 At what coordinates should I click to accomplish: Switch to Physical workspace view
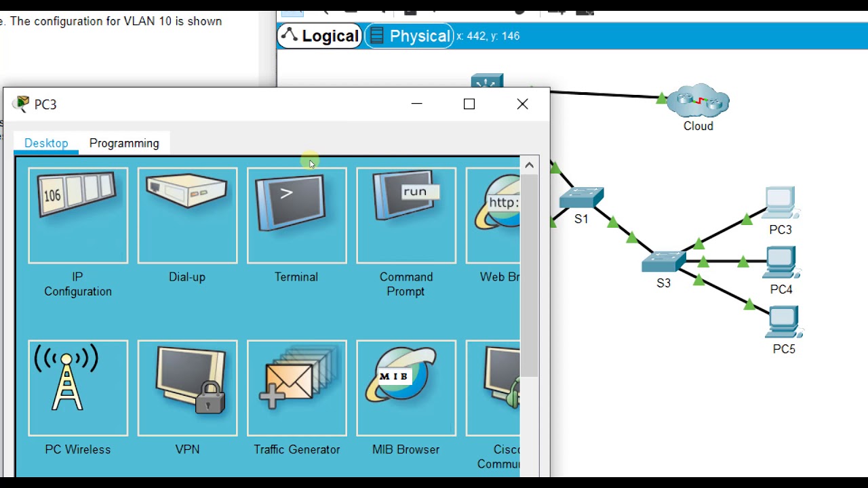410,36
